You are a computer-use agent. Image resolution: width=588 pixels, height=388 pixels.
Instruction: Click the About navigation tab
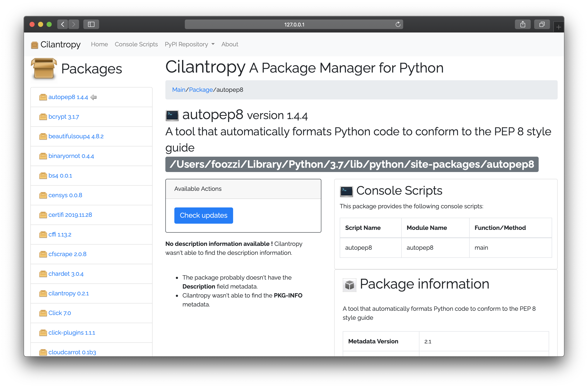click(229, 44)
